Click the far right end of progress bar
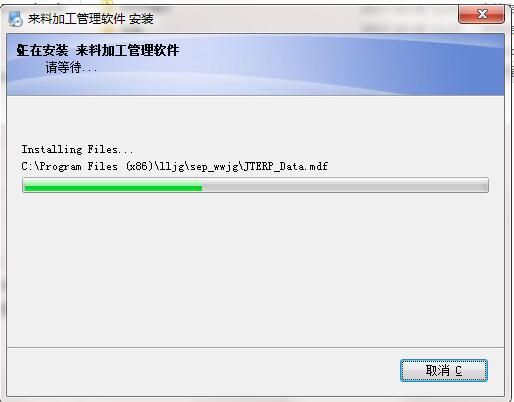This screenshot has width=514, height=402. pyautogui.click(x=485, y=185)
